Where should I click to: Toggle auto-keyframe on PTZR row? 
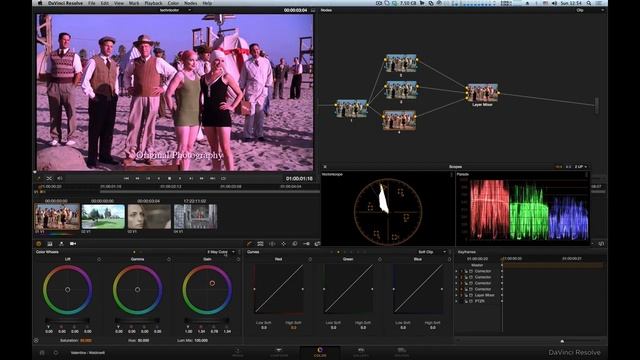[x=471, y=301]
